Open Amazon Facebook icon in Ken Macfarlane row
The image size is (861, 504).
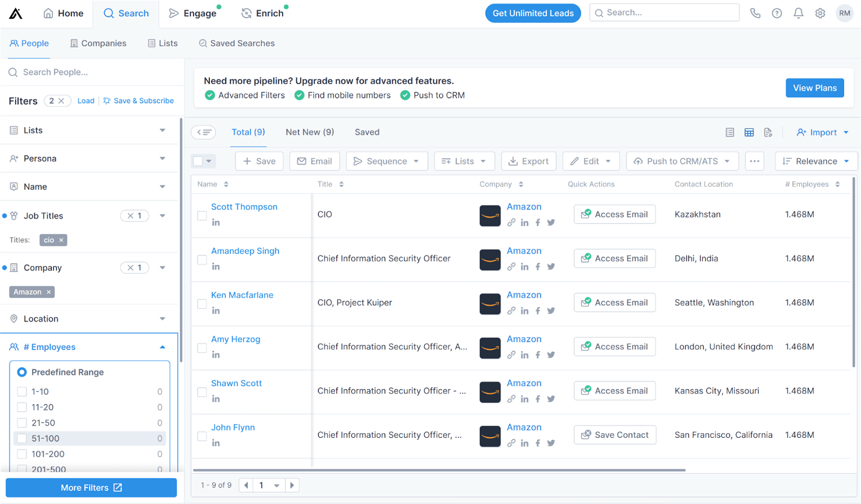tap(538, 311)
